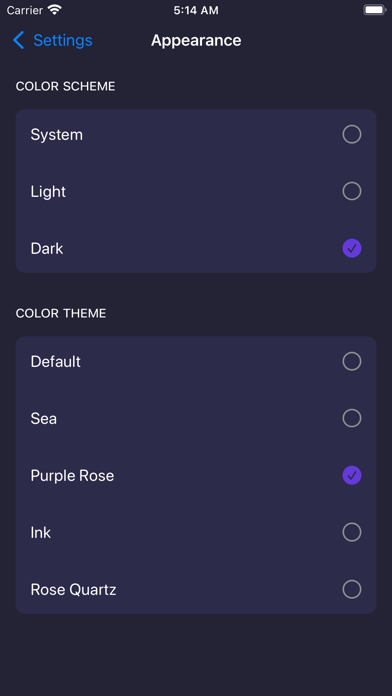Pick the Ink theme label
The image size is (392, 696).
pyautogui.click(x=40, y=533)
